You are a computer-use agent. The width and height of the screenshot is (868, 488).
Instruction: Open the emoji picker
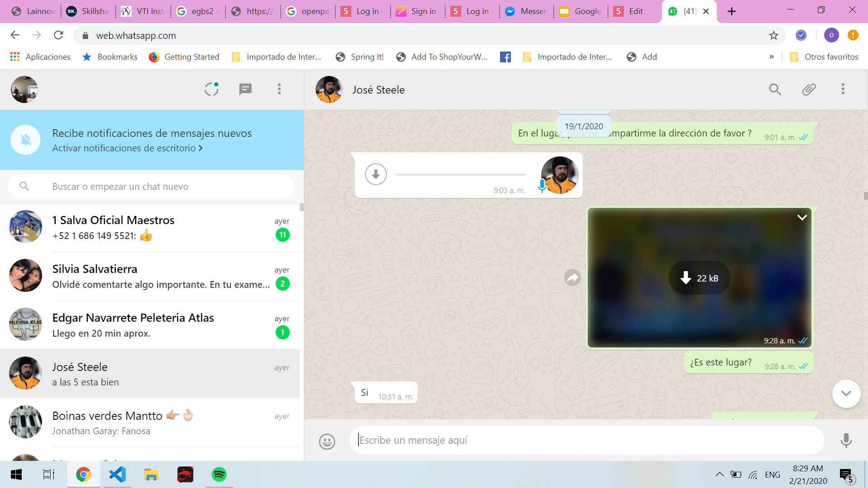click(327, 441)
